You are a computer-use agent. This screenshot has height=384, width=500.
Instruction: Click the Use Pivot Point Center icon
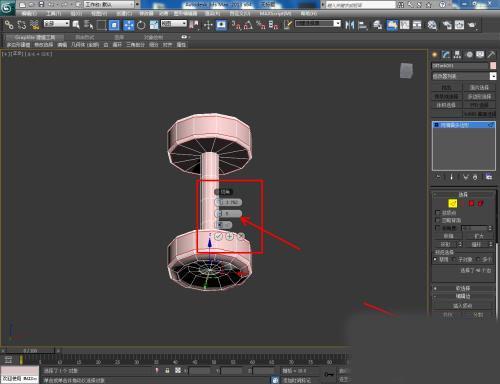194,25
